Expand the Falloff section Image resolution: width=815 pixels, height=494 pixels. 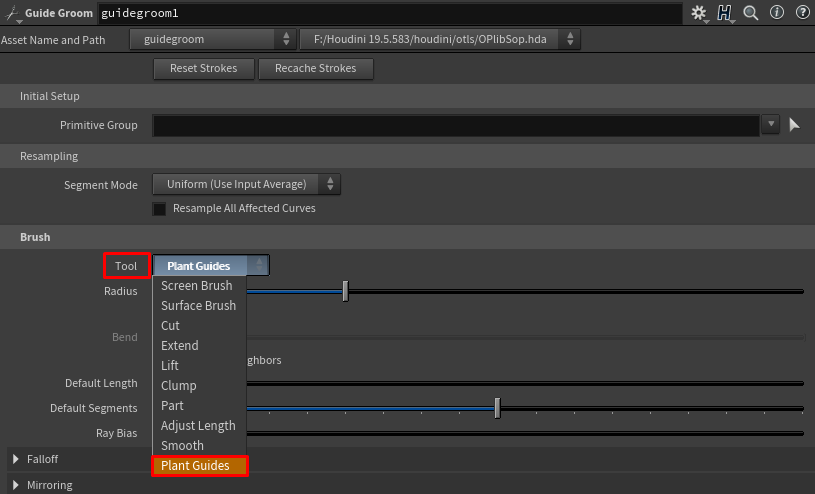17,459
